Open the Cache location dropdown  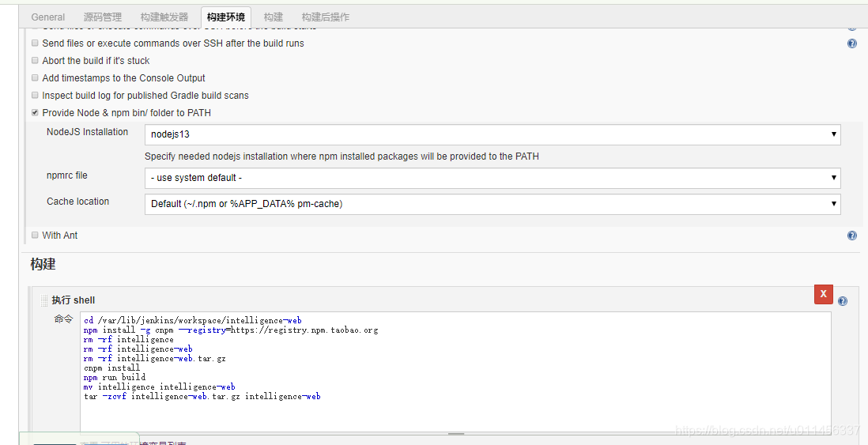tap(492, 204)
